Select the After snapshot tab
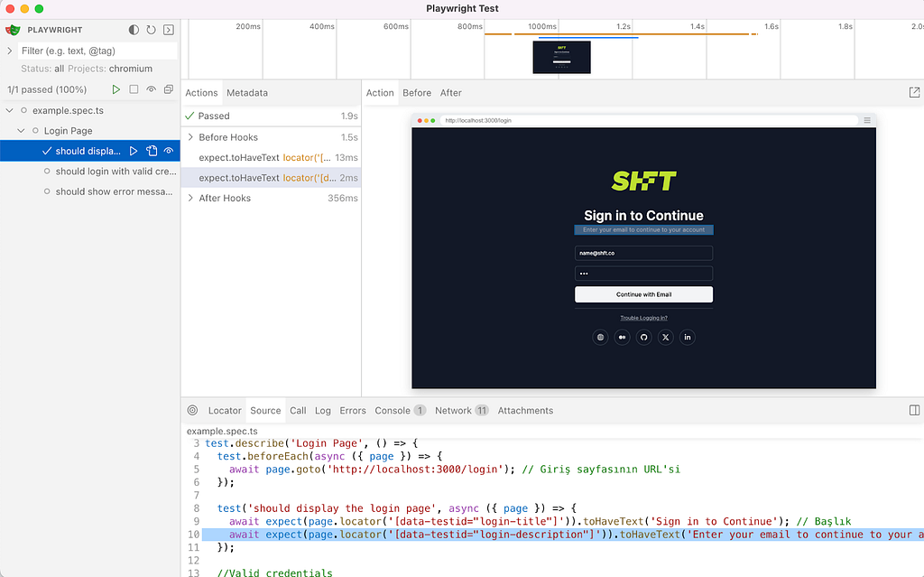Image resolution: width=924 pixels, height=577 pixels. [451, 93]
